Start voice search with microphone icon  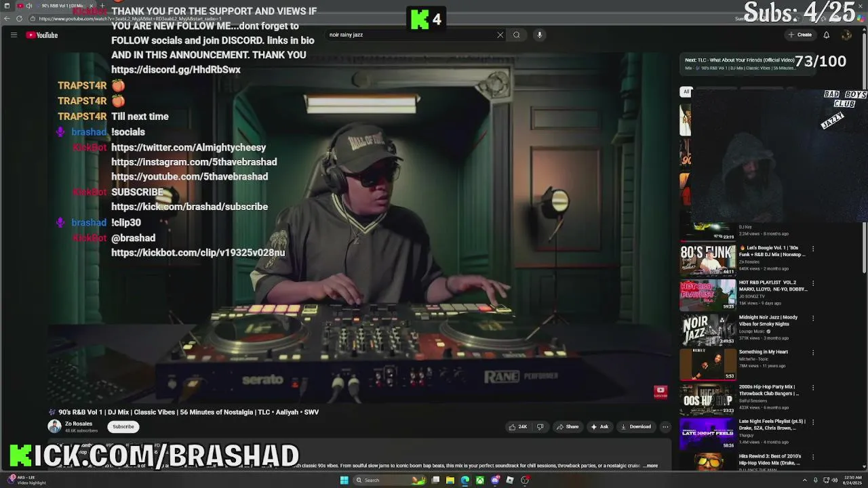pos(540,35)
